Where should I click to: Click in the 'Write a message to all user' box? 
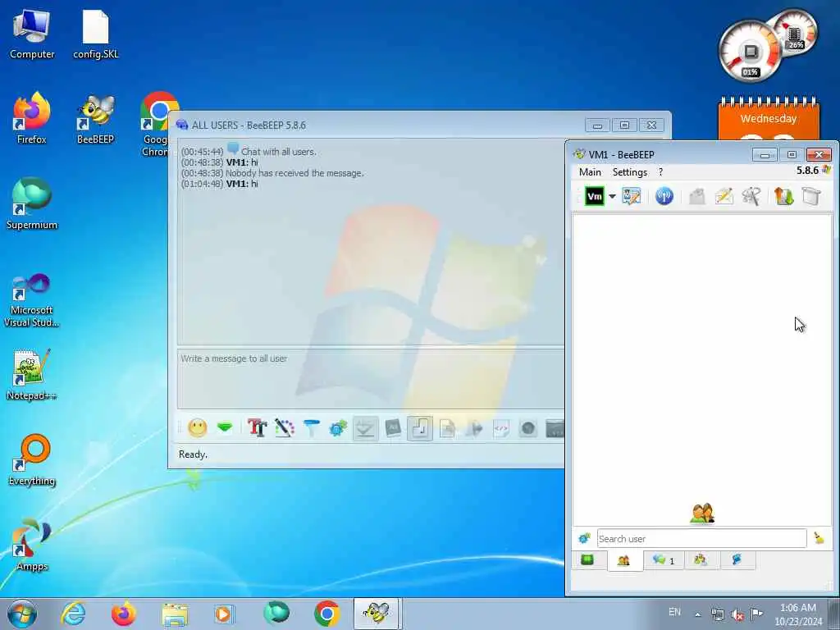[x=371, y=379]
